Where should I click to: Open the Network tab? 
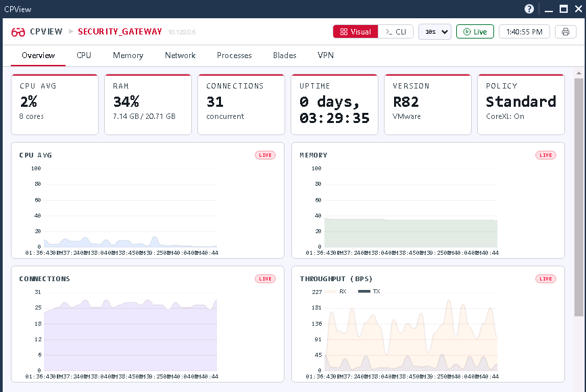click(180, 55)
